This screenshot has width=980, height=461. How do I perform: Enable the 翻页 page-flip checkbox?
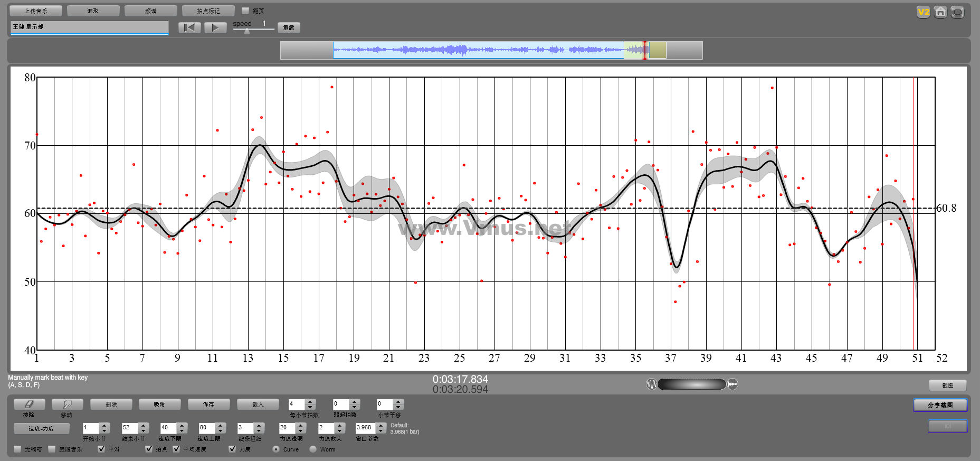[x=245, y=11]
